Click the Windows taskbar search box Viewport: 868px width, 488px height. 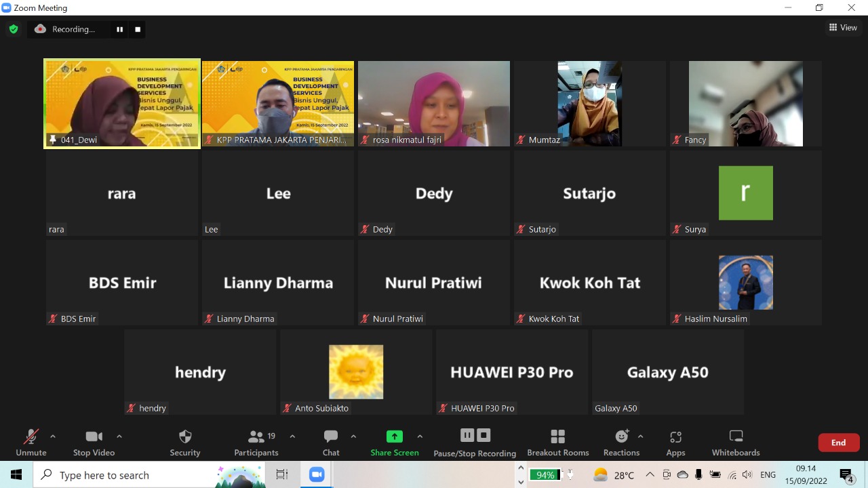coord(129,475)
